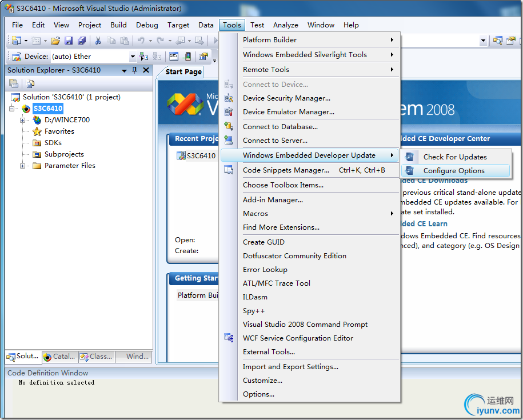523x420 pixels.
Task: Expand the D:/WINCE700 tree node
Action: coord(23,120)
